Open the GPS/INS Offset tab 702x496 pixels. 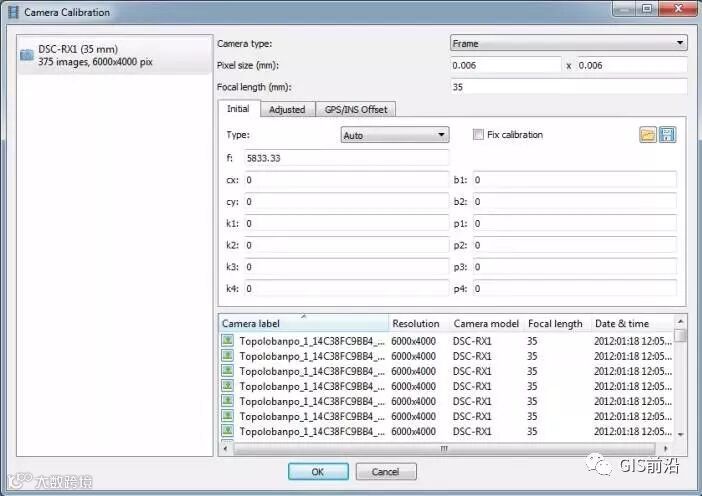(x=356, y=110)
